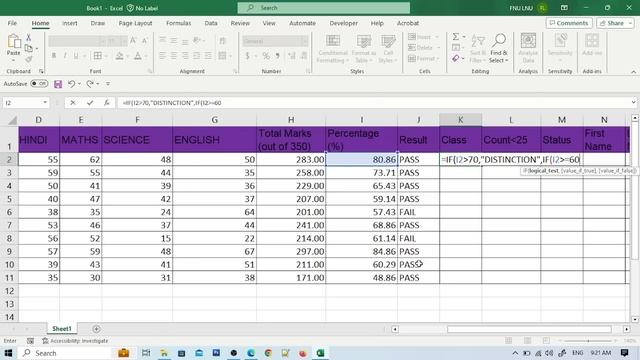The height and width of the screenshot is (360, 640).
Task: Expand the formula bar
Action: 633,103
